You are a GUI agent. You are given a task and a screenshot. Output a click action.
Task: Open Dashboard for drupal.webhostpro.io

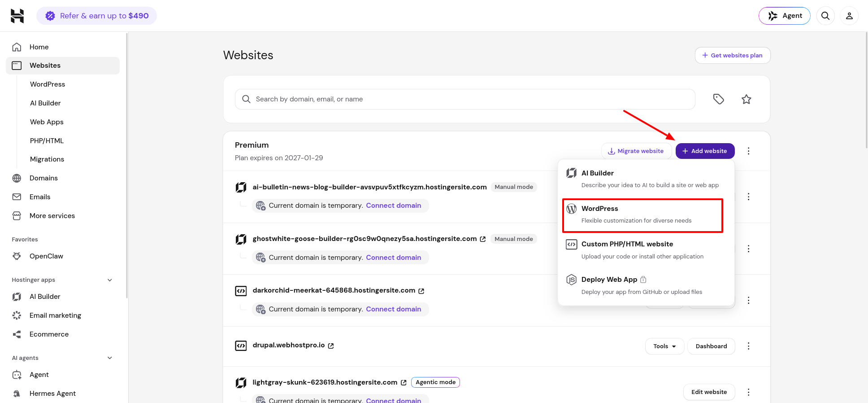point(711,346)
